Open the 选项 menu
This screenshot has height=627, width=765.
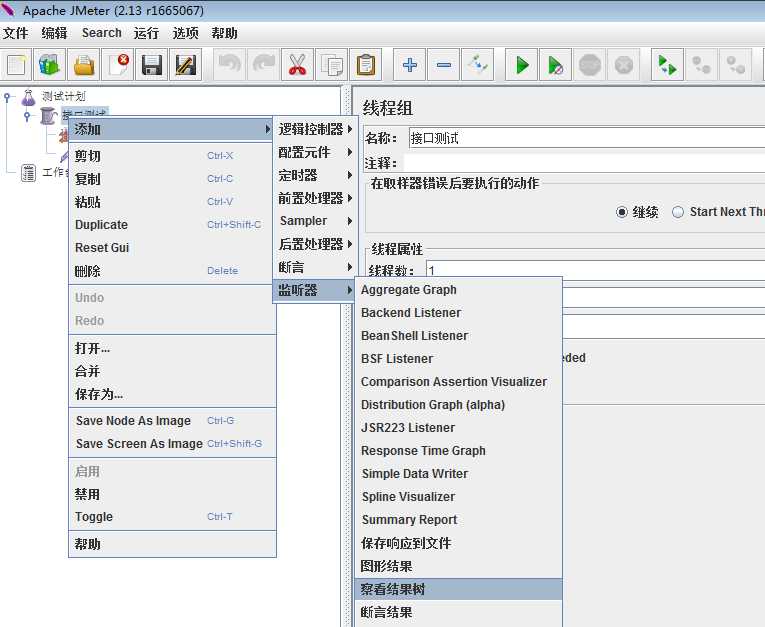click(185, 33)
